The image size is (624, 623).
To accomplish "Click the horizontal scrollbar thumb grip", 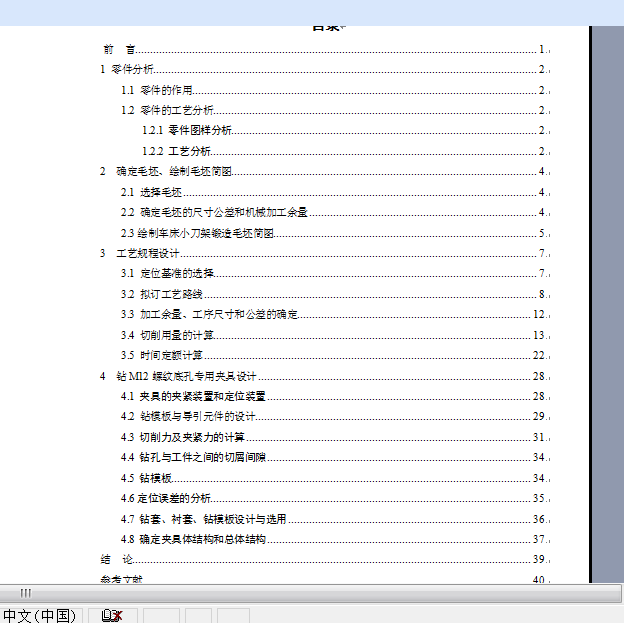I will tap(25, 593).
